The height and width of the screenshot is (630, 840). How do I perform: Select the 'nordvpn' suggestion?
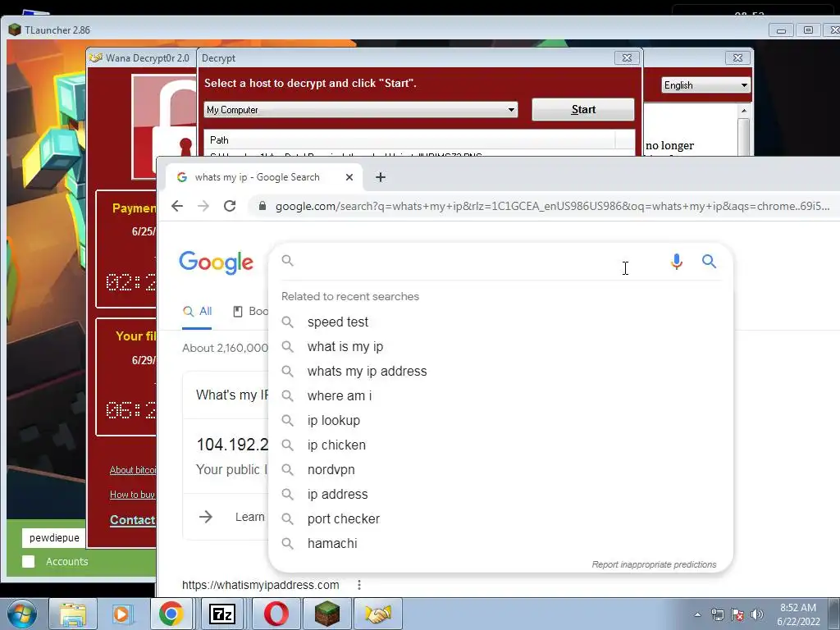[x=500, y=470]
